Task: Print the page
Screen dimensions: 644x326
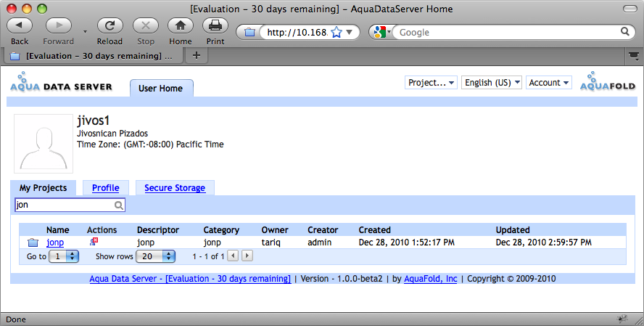Action: (215, 26)
